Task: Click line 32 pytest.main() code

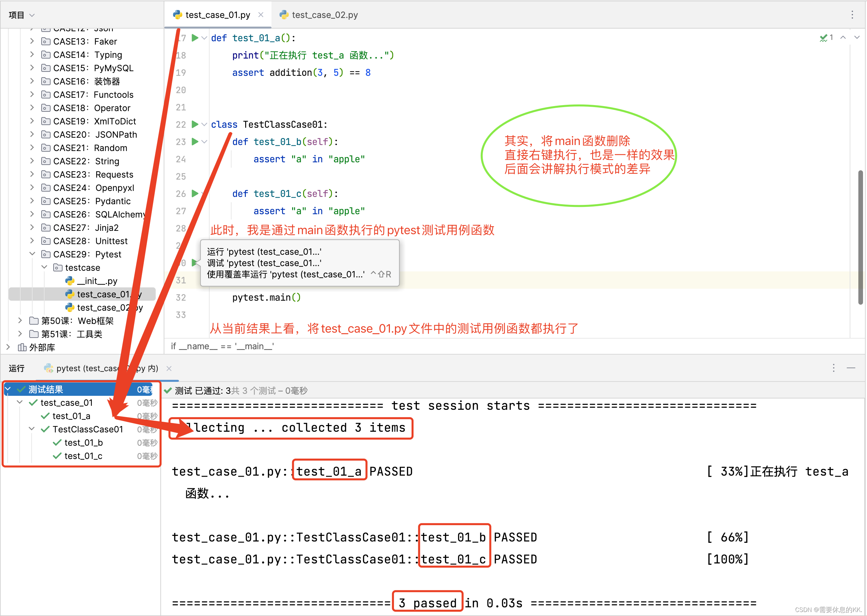Action: (x=266, y=297)
